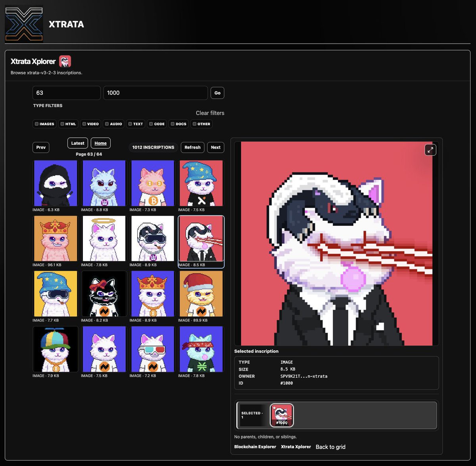The height and width of the screenshot is (466, 476).
Task: Select the laser-eyes suit cat 8.5 KB thumbnail
Action: [x=201, y=241]
